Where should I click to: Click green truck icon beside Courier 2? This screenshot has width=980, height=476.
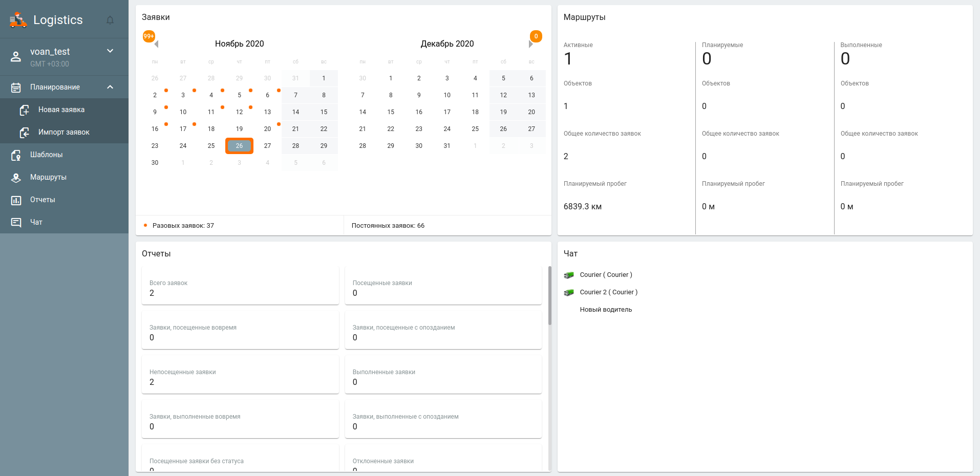coord(569,292)
